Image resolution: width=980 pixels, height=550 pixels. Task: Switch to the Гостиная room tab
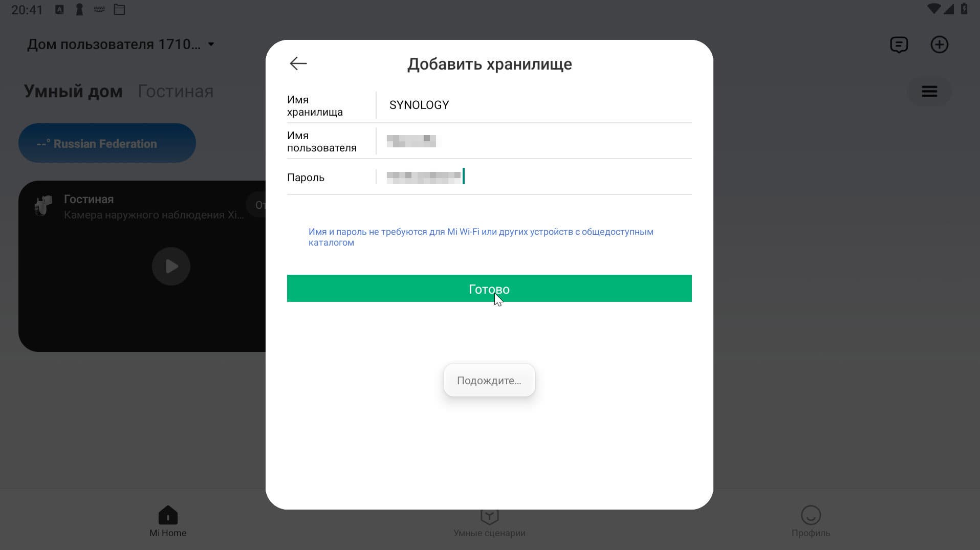[176, 92]
